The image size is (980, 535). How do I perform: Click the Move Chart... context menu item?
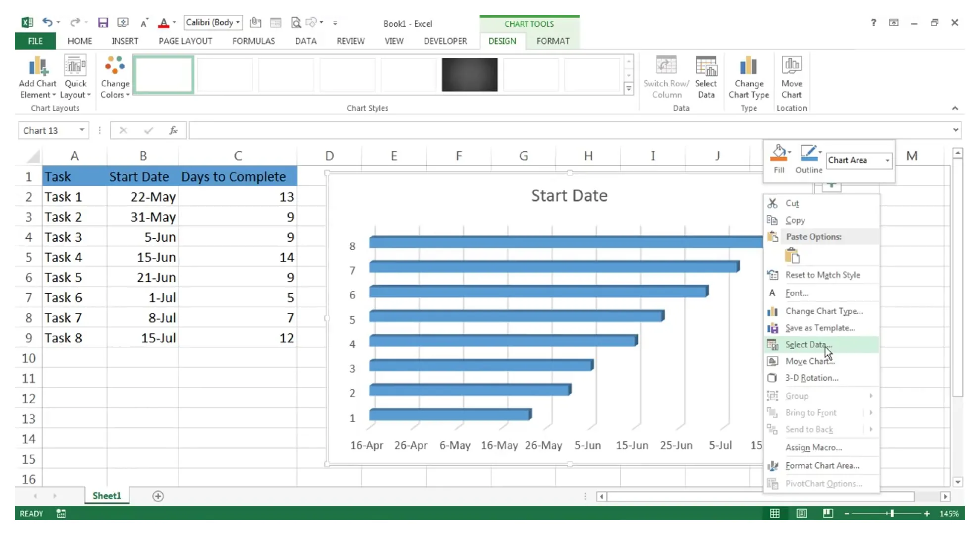pos(810,361)
